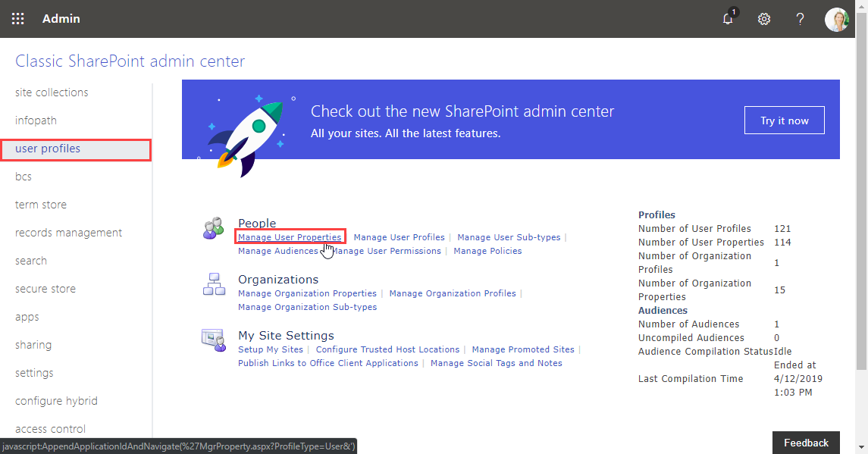This screenshot has height=454, width=868.
Task: Go to infopath in sidebar
Action: click(x=36, y=121)
